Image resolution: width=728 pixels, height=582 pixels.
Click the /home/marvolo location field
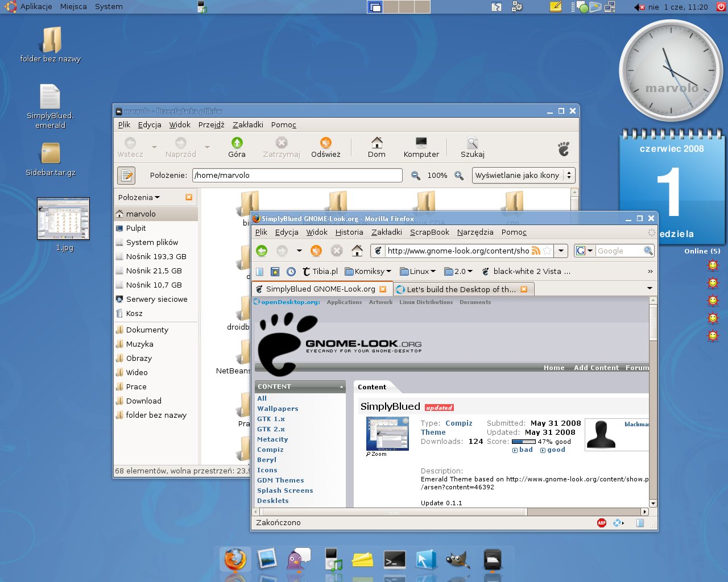(x=297, y=176)
